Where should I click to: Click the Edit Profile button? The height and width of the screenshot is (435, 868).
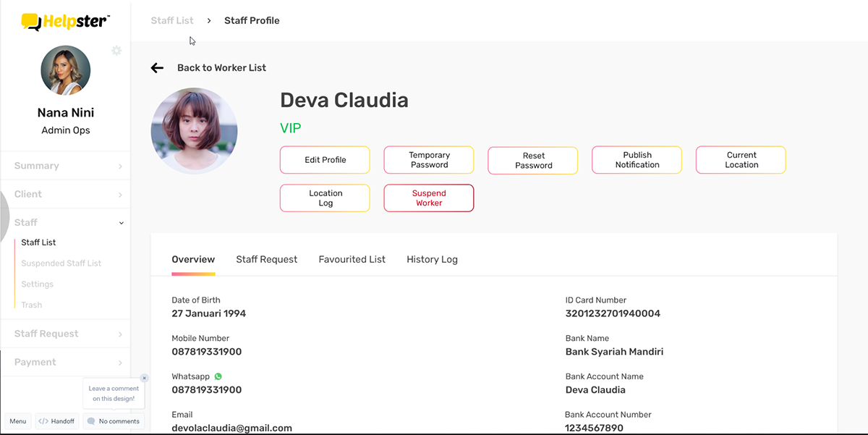325,160
